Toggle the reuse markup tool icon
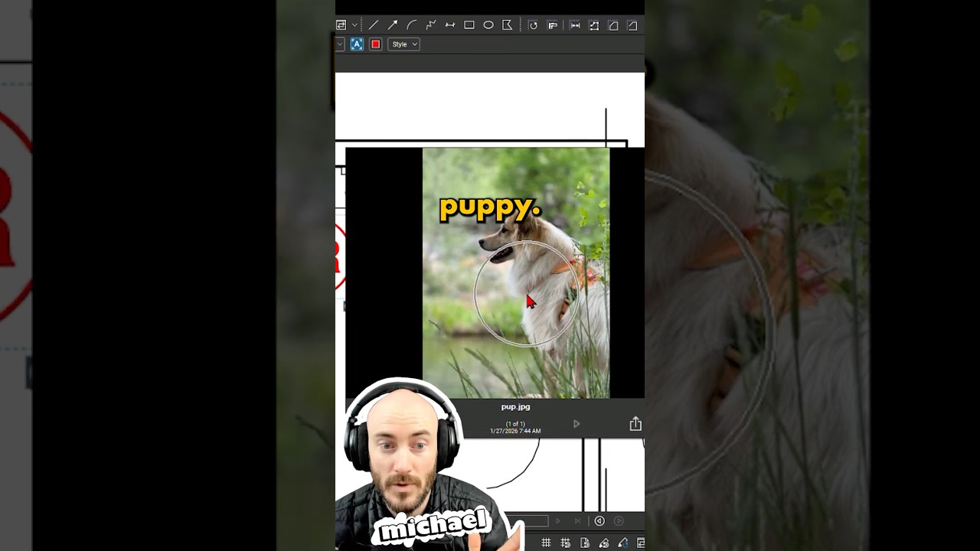Image resolution: width=980 pixels, height=551 pixels. (622, 543)
